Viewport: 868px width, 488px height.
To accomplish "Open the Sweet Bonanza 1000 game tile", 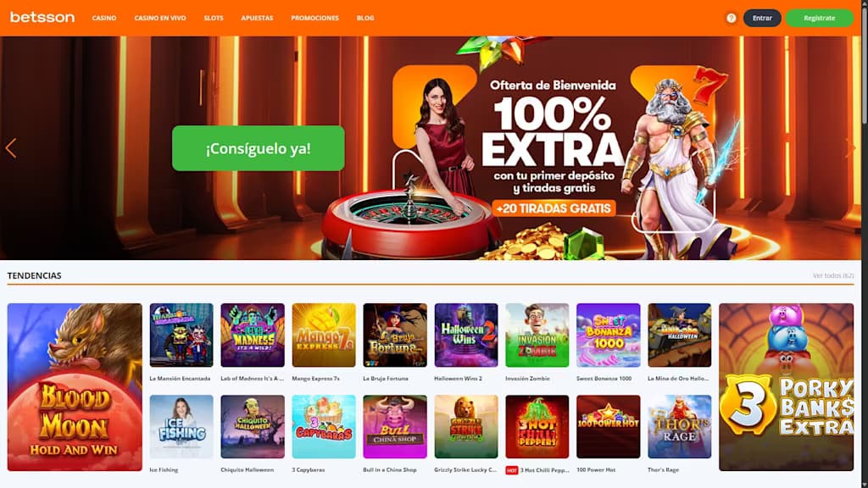I will click(x=608, y=335).
